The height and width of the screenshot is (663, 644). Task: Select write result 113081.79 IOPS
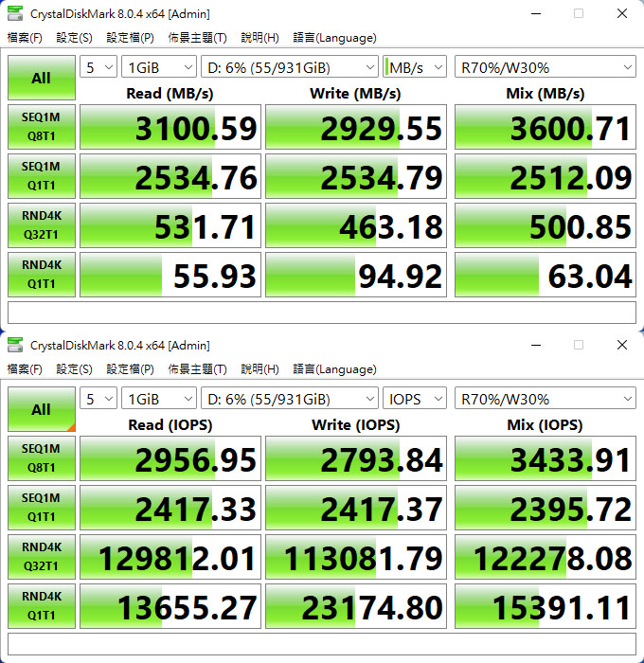[x=356, y=557]
